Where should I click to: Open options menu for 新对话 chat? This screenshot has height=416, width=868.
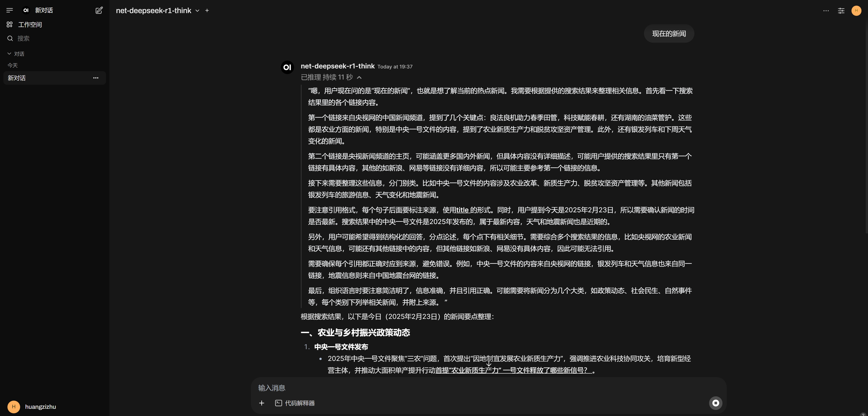pos(96,78)
